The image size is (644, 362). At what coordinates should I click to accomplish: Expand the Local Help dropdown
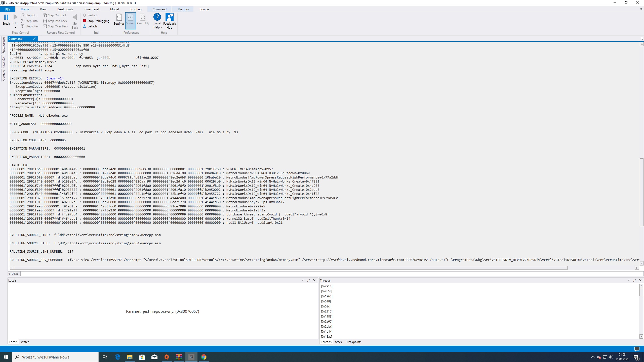click(161, 28)
